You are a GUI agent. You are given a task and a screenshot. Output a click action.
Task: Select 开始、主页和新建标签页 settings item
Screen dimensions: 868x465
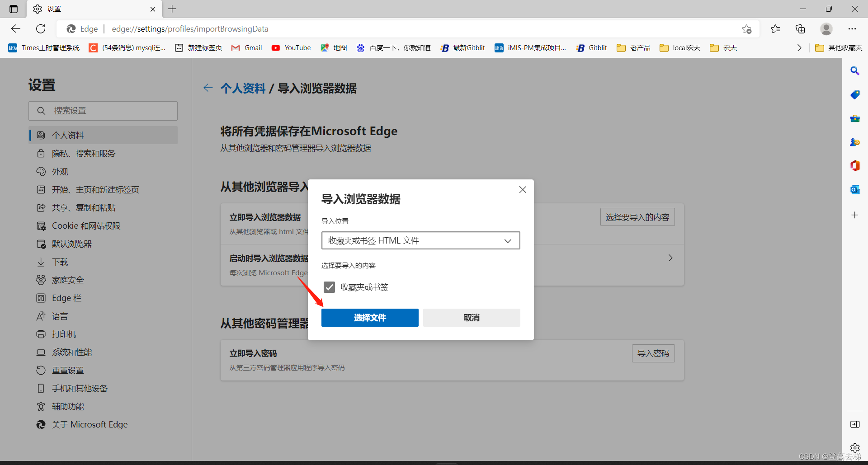tap(103, 190)
